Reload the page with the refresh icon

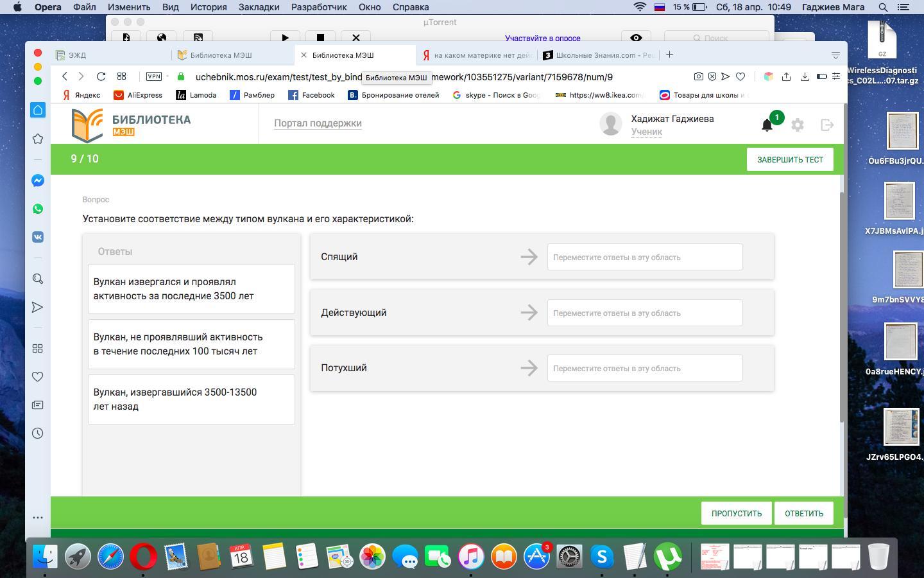click(101, 76)
